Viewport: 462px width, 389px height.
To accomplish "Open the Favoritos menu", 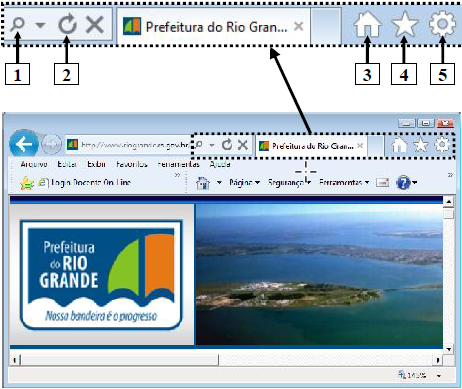I will point(132,164).
